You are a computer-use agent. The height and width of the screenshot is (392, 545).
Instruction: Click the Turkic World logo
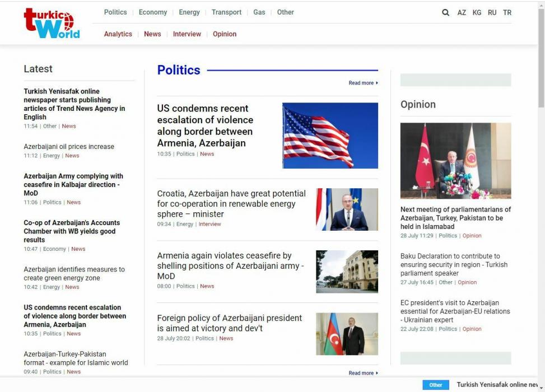(x=52, y=24)
